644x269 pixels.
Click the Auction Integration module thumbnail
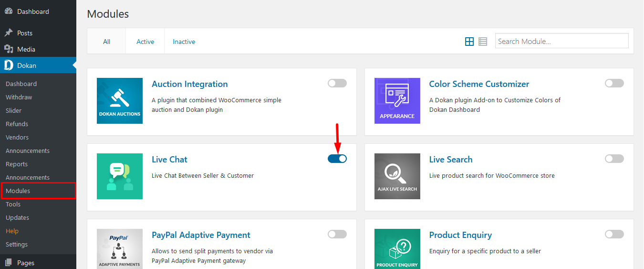click(x=120, y=101)
